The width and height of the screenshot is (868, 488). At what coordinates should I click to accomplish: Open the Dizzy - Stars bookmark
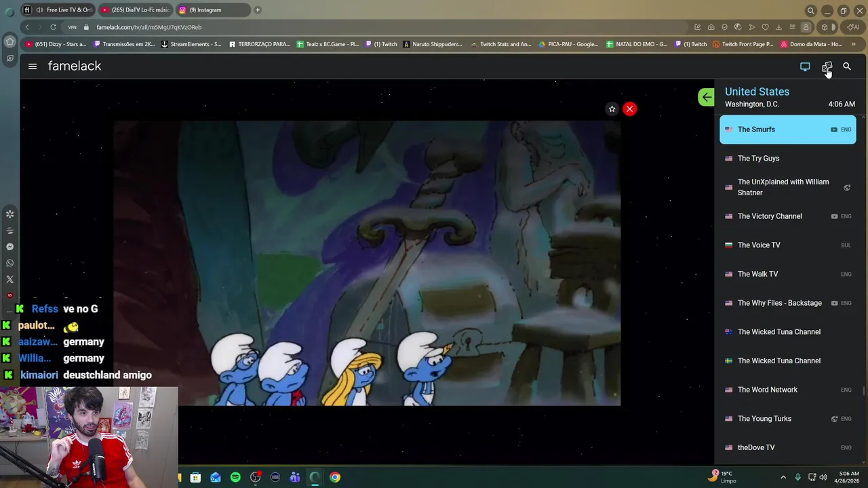pyautogui.click(x=56, y=44)
